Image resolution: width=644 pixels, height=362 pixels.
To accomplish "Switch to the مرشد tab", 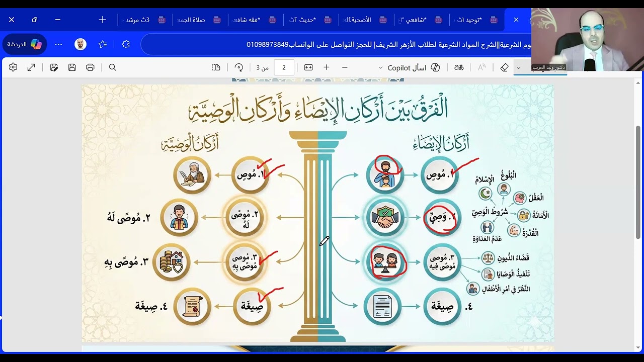I will tap(143, 20).
